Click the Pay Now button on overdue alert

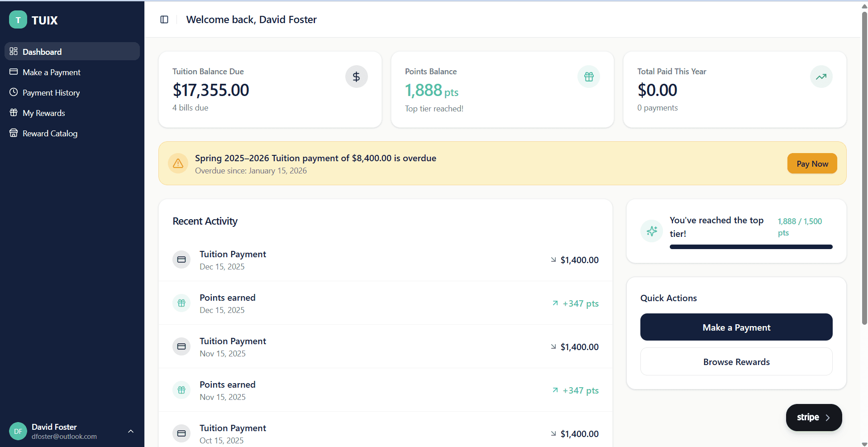click(x=811, y=163)
